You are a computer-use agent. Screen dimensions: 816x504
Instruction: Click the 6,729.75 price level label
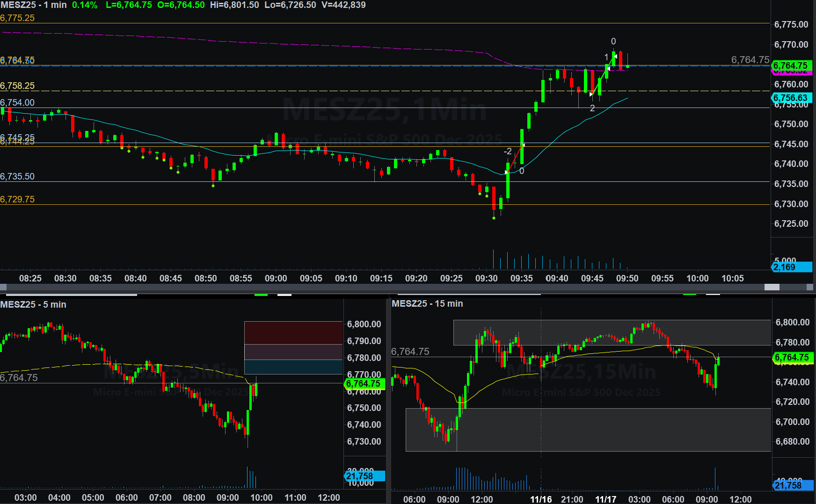pos(17,199)
